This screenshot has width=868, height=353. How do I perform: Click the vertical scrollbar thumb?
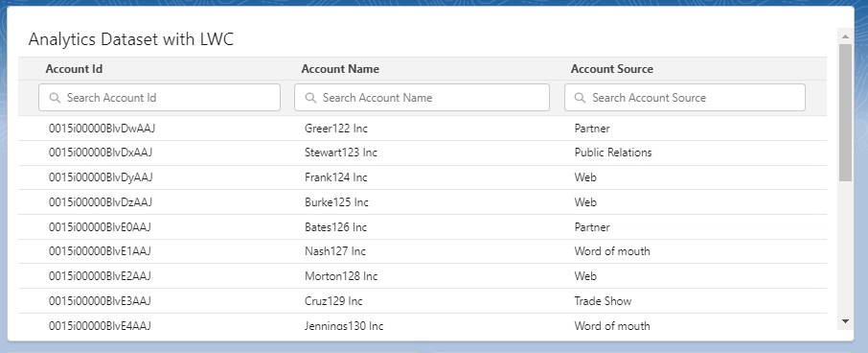(845, 112)
